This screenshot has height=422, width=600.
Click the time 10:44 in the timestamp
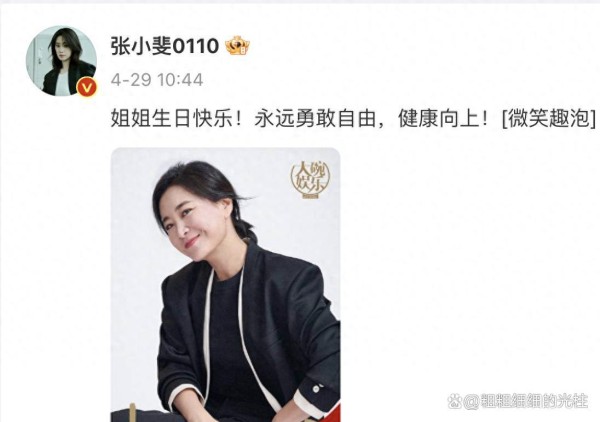pos(180,80)
